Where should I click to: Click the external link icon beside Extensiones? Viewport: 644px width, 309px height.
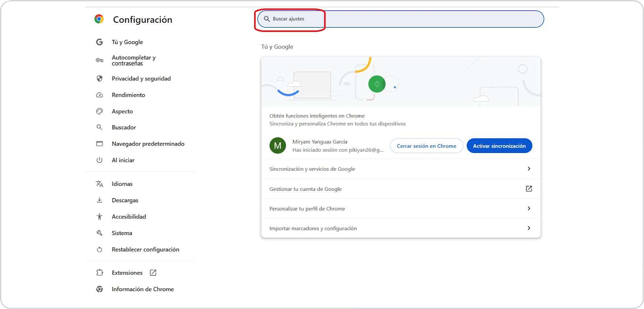153,273
